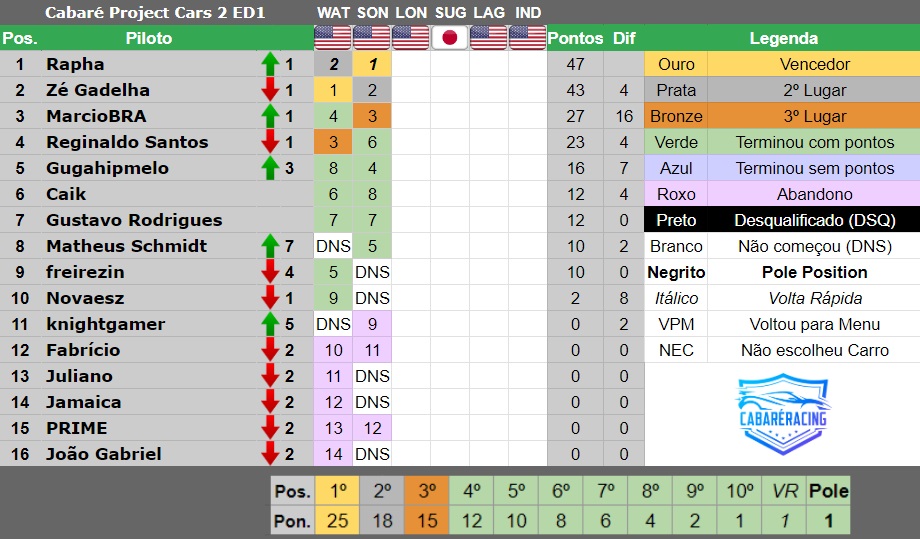
Task: Click green up arrow beside Rapha
Action: 270,64
